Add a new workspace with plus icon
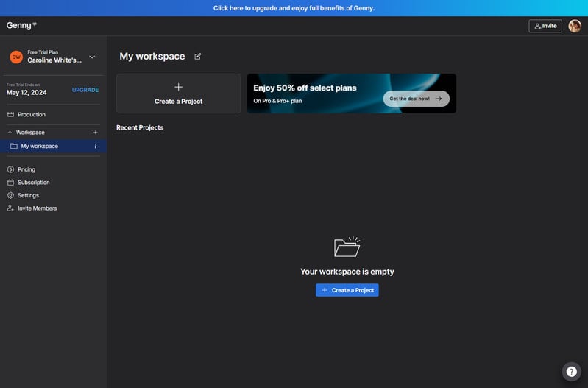This screenshot has width=588, height=388. [x=95, y=133]
